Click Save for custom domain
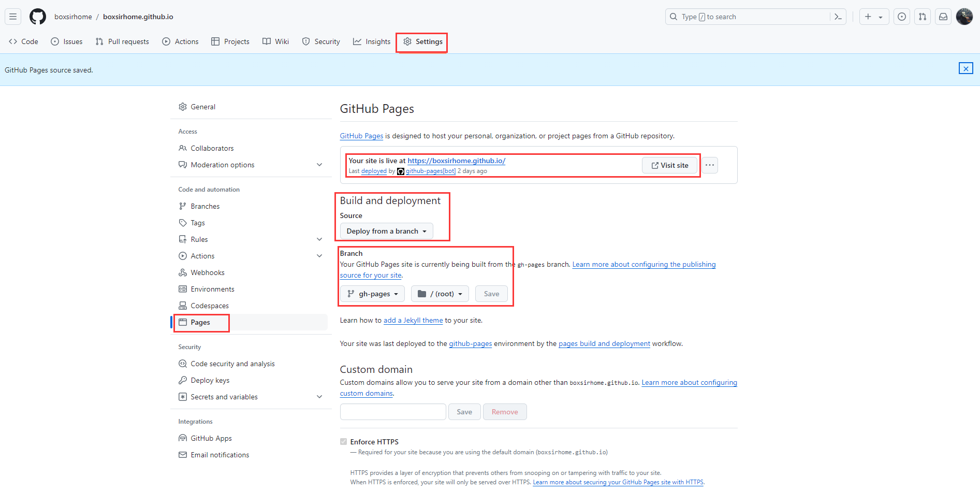The image size is (980, 491). click(x=464, y=412)
